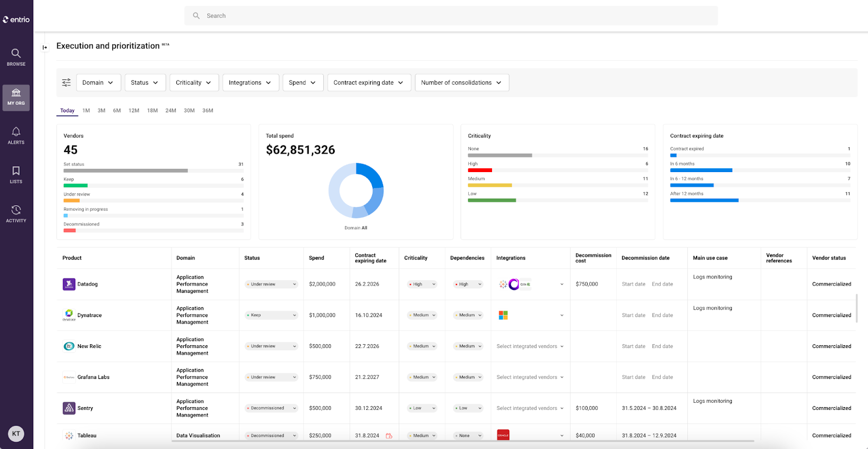
Task: Expand Number of consolidations filter
Action: pos(462,83)
